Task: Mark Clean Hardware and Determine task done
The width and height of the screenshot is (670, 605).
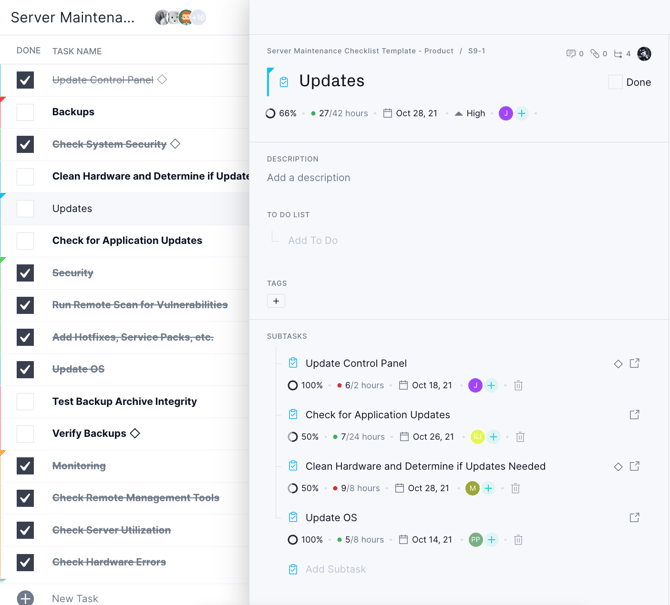Action: pyautogui.click(x=25, y=176)
